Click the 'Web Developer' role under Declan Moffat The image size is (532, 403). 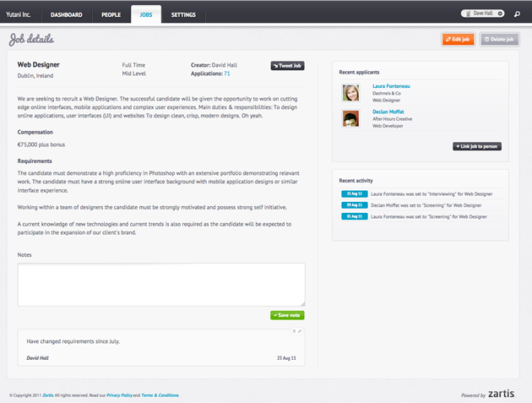388,126
